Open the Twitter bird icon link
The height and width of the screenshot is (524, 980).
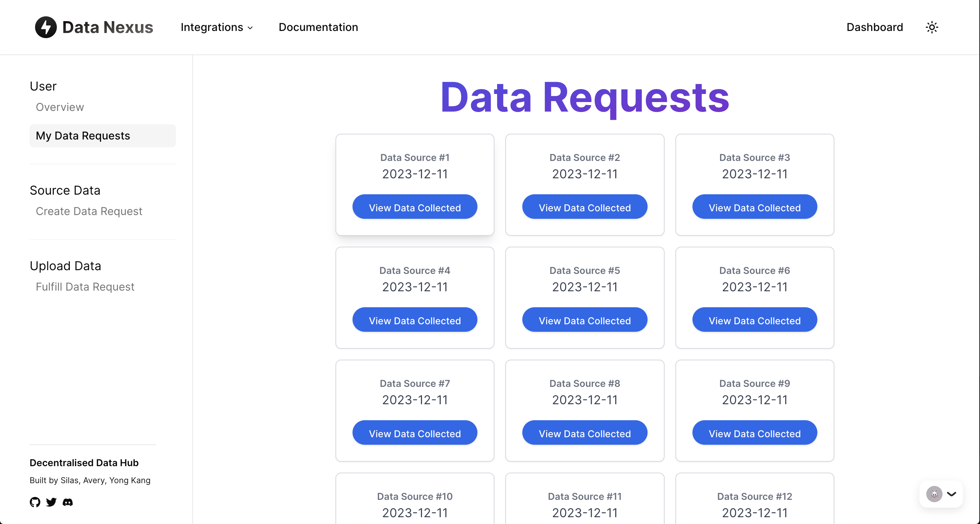(x=51, y=502)
